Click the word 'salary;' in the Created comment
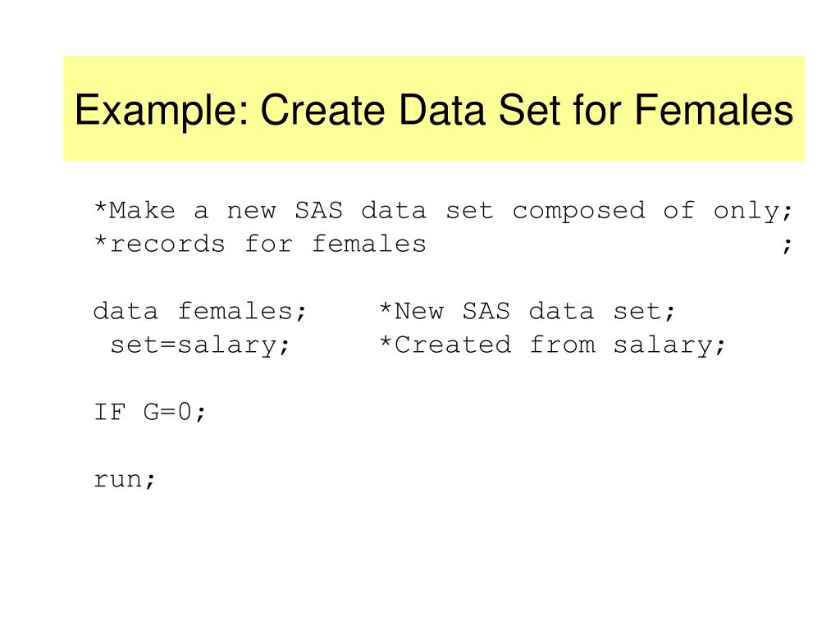 click(669, 346)
